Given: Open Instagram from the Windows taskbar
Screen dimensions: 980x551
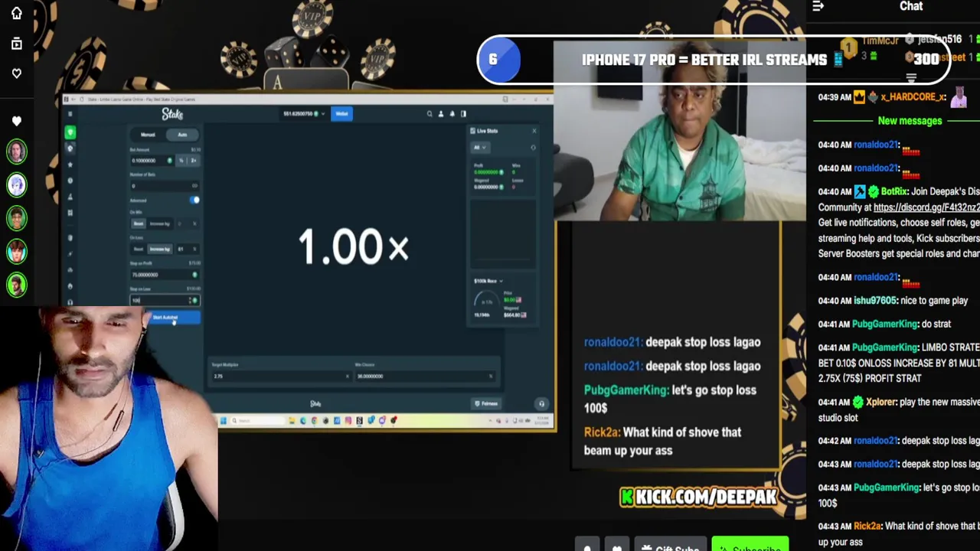Looking at the screenshot, I should coord(348,420).
